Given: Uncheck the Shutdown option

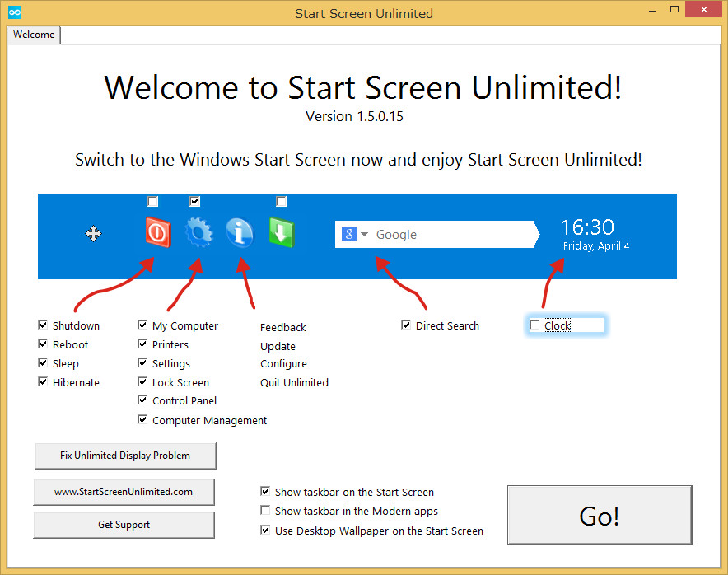Looking at the screenshot, I should (43, 325).
